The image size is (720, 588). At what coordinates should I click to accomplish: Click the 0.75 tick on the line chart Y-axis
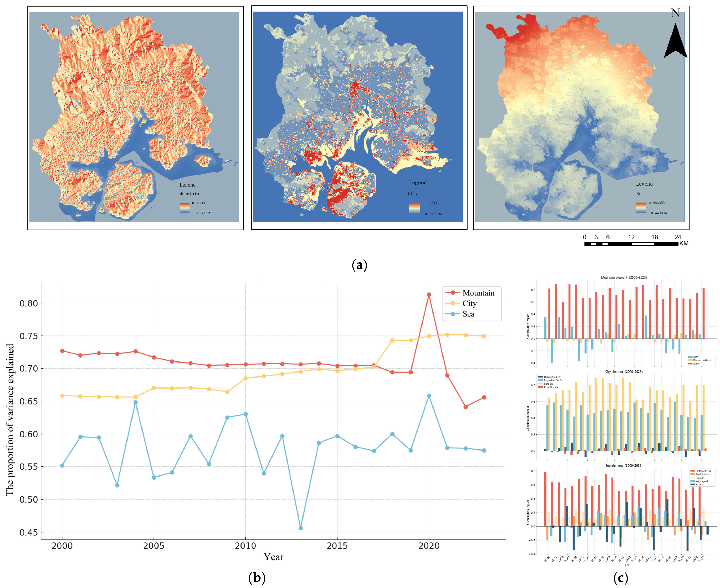[29, 336]
